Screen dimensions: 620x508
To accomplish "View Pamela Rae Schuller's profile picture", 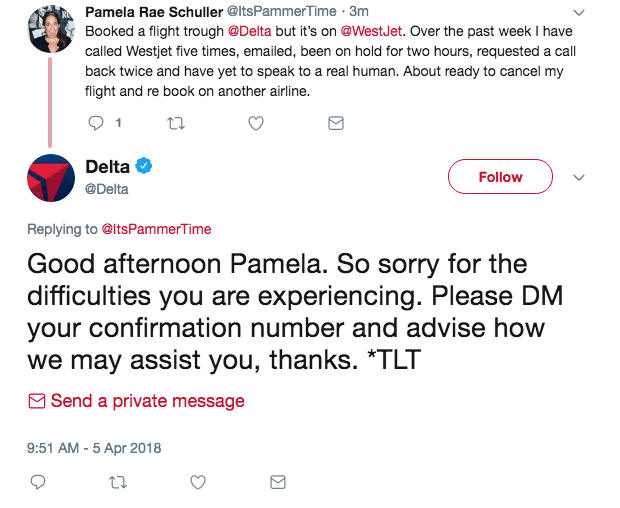I will coord(50,28).
